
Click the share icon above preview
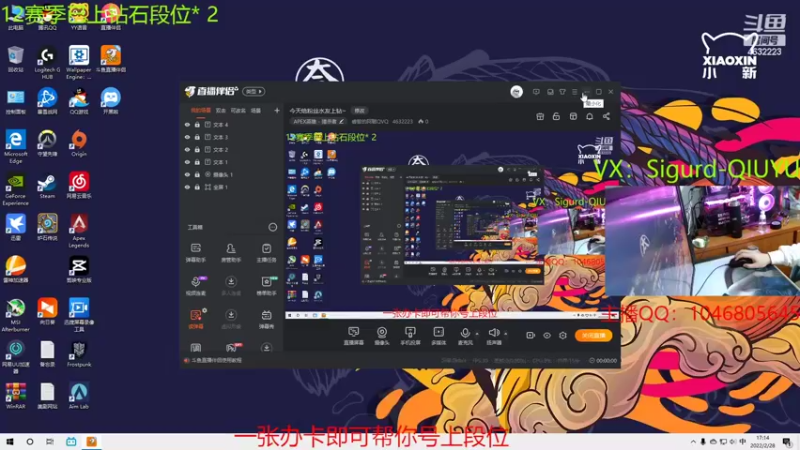(x=606, y=116)
